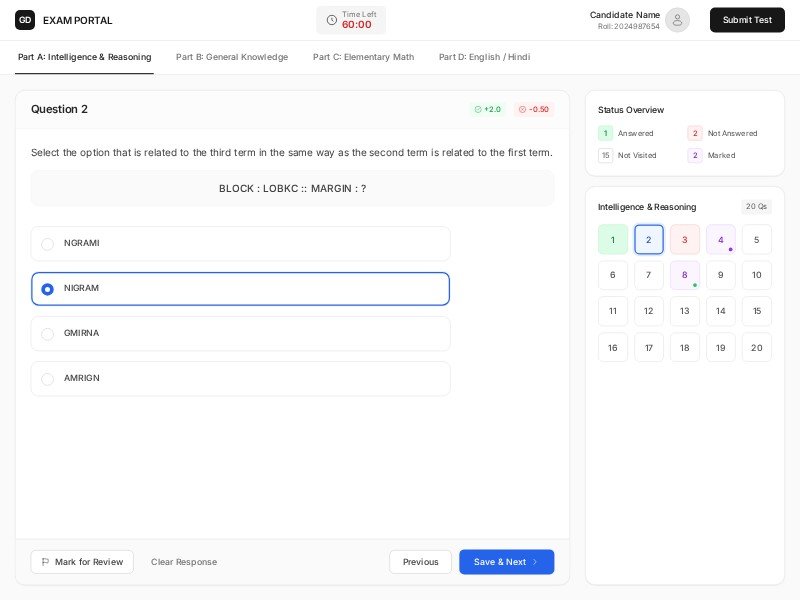Click the Previous button
Screen dimensions: 800x600
[420, 562]
